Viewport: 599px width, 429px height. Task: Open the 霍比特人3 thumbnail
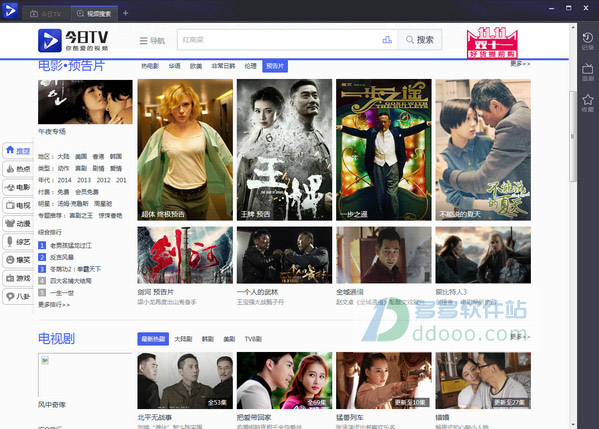pos(483,255)
